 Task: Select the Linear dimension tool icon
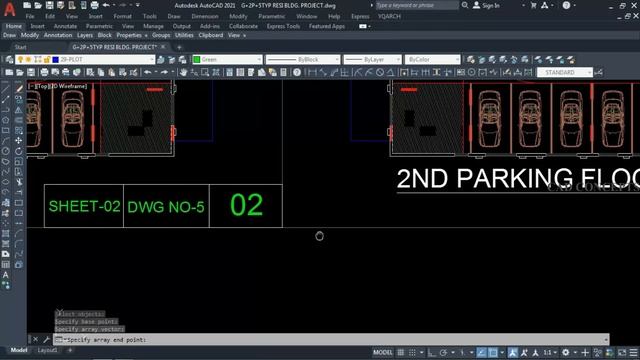coord(312,73)
